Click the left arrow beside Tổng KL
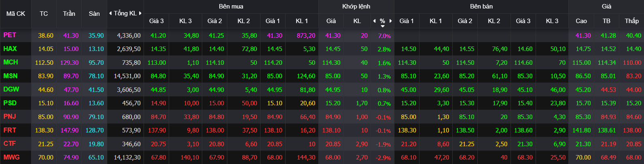 click(110, 13)
